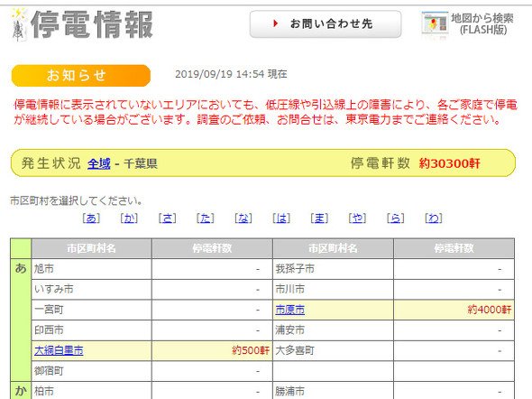This screenshot has width=532, height=399.
Task: Jump to the [ら] index section
Action: 395,218
